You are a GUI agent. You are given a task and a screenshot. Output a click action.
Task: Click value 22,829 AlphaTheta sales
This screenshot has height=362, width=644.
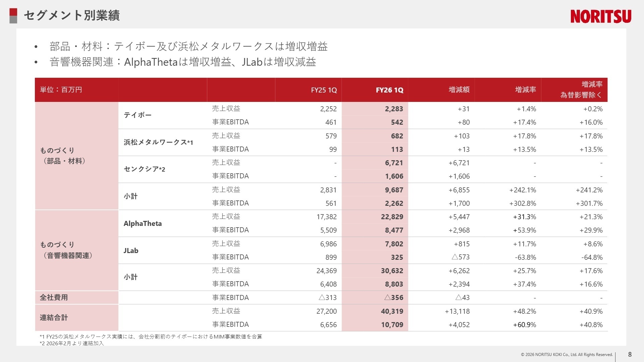(x=392, y=217)
